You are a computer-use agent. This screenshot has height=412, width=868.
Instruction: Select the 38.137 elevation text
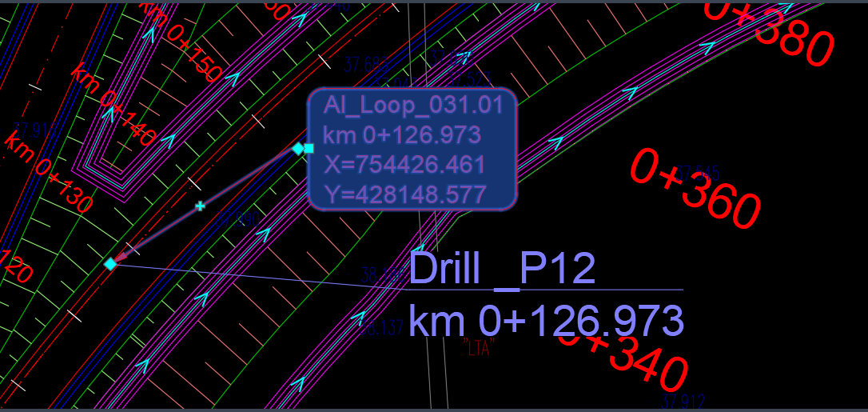tap(381, 328)
